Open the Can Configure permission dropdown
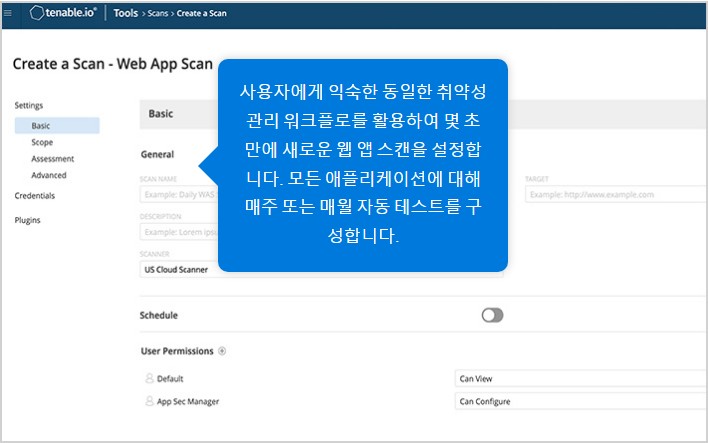The width and height of the screenshot is (708, 443). pos(580,401)
